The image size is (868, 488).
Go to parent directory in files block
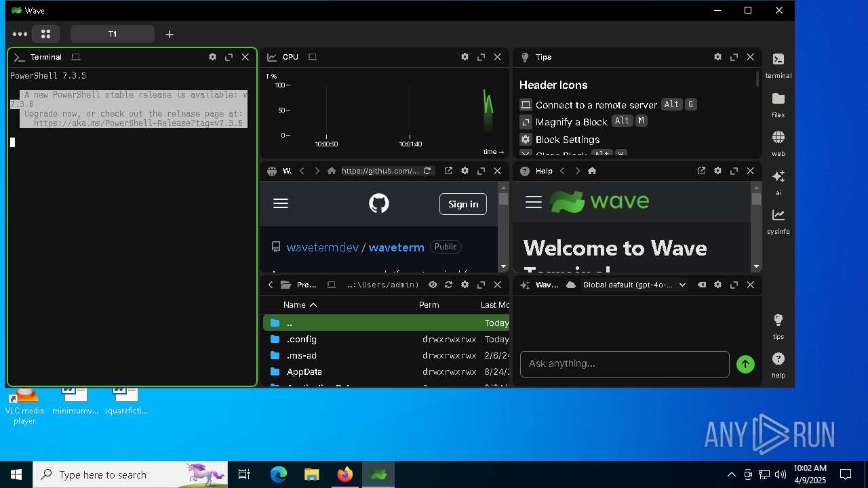pyautogui.click(x=271, y=285)
